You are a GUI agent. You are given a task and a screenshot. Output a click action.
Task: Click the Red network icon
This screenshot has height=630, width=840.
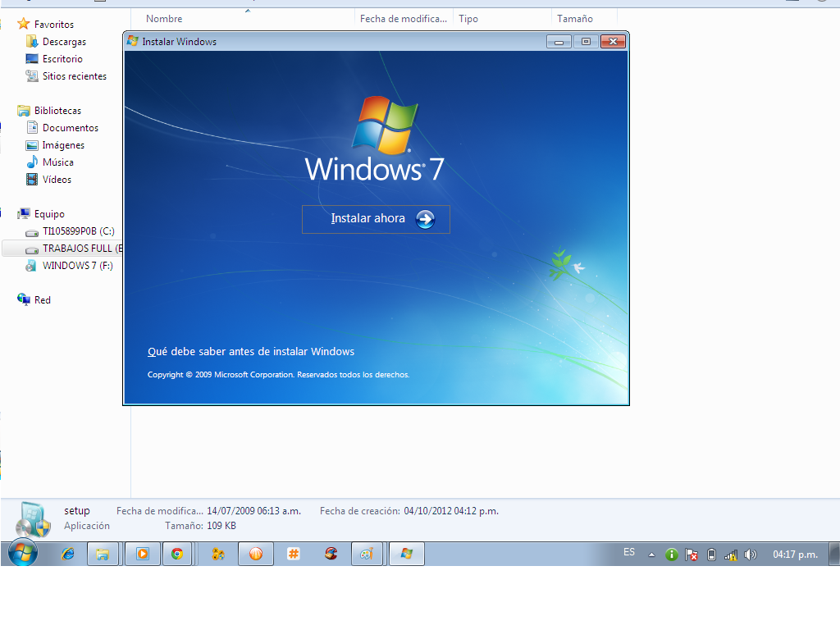(x=24, y=299)
